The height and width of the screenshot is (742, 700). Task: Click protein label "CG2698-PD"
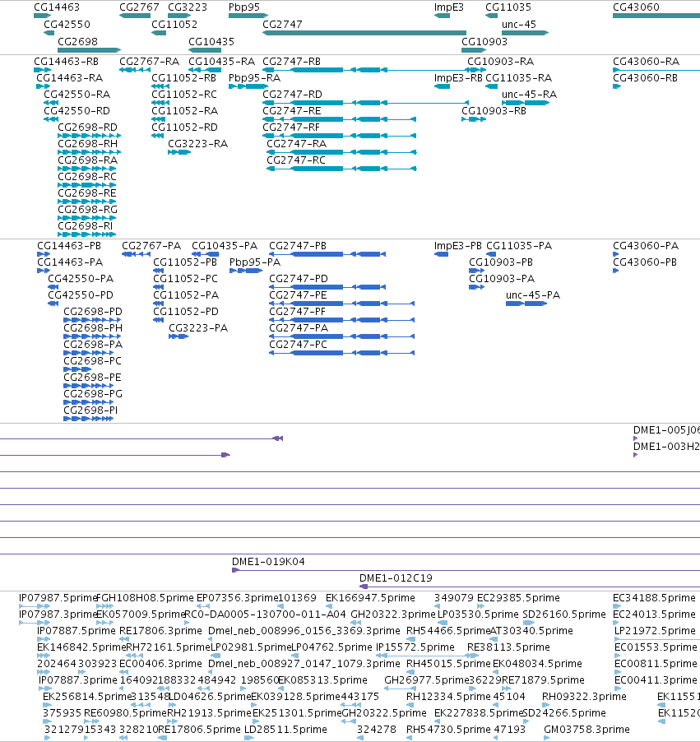[x=93, y=312]
